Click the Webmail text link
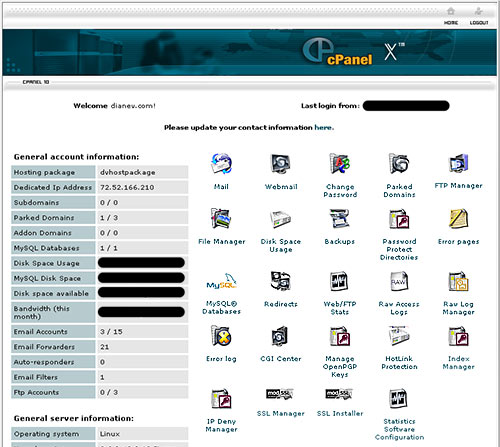This screenshot has width=500, height=447. point(281,187)
